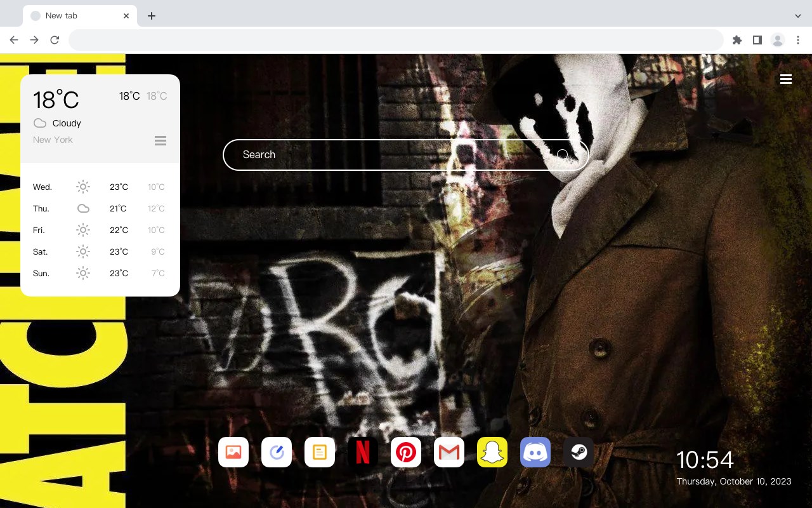Screen dimensions: 812x508
Task: Close the New tab browser tab
Action: 126,16
